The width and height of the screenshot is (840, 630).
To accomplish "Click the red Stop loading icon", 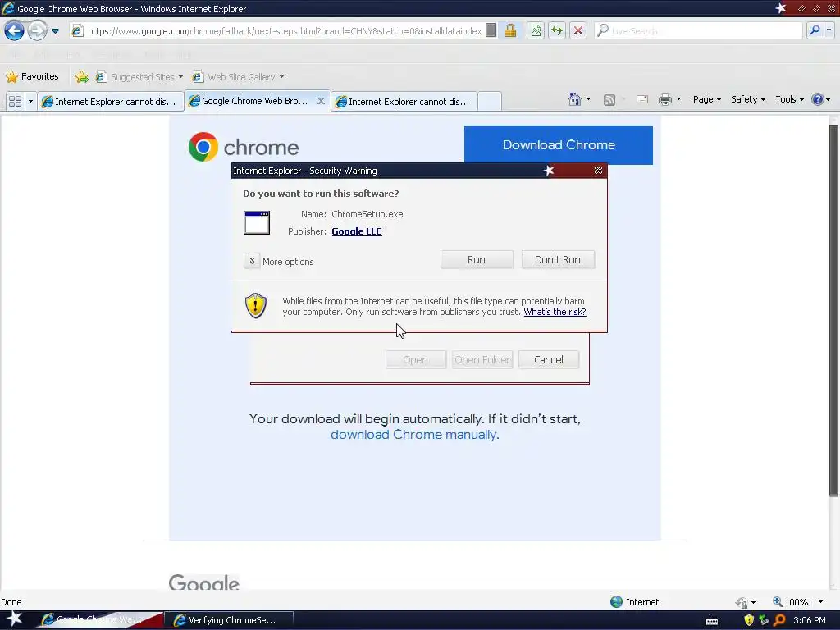I will (578, 30).
